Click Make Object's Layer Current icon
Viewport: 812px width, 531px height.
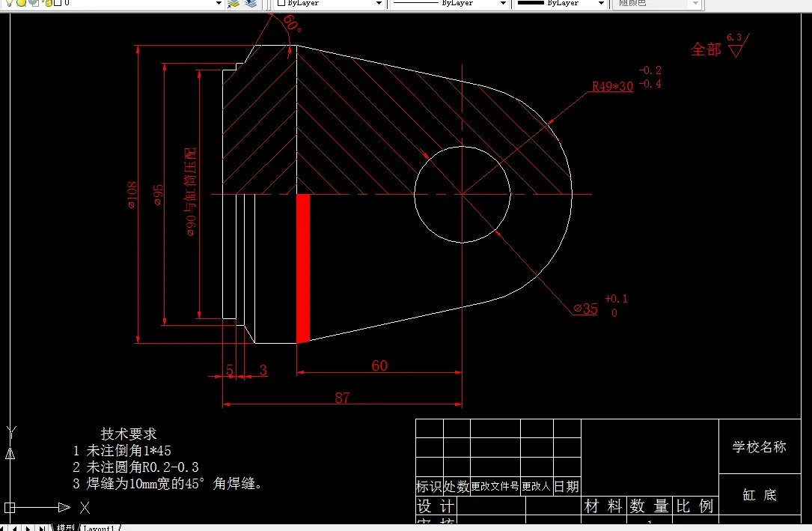(x=233, y=3)
